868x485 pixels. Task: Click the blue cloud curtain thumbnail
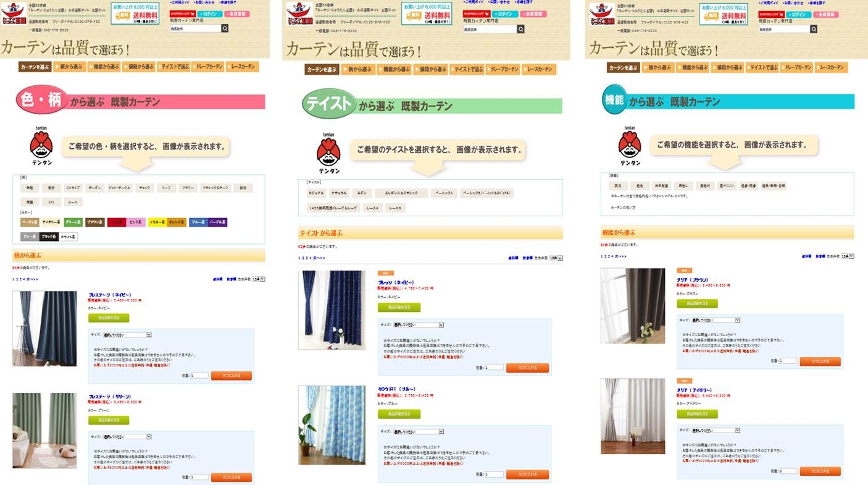(332, 425)
